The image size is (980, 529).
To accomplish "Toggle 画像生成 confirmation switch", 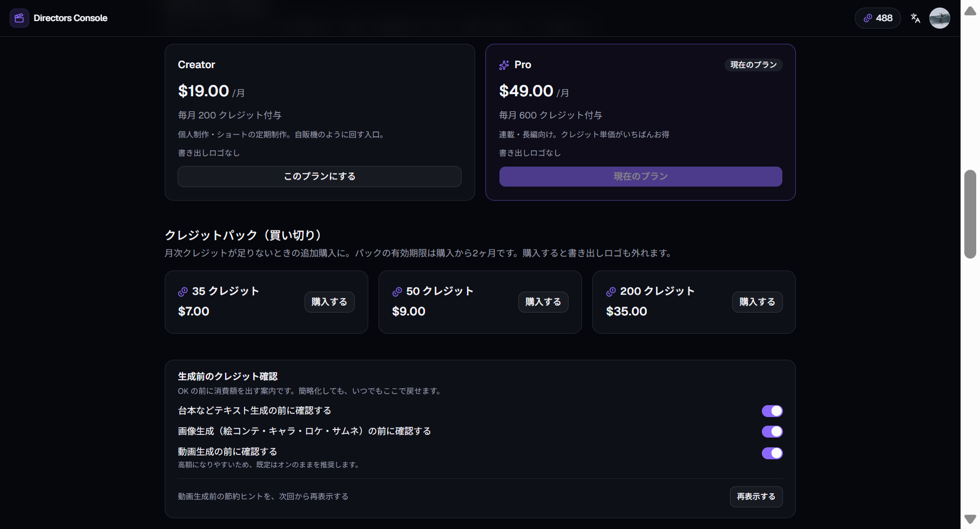I will tap(772, 432).
